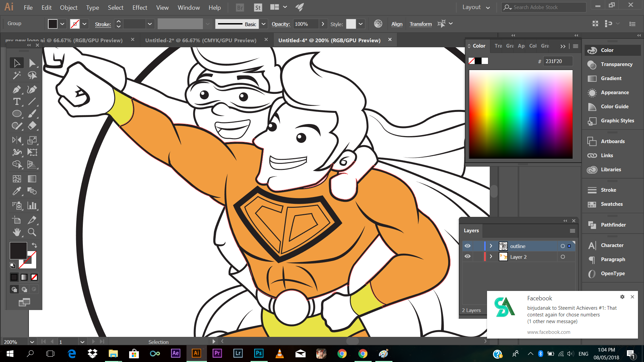Enable Draw Behind mode

tap(24, 289)
